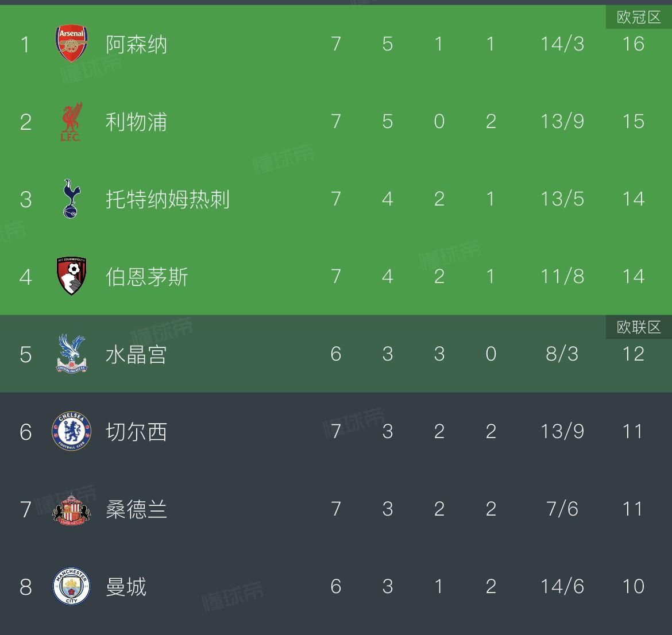Screen dimensions: 672x635
Task: Open the Manchester City badge
Action: click(72, 586)
